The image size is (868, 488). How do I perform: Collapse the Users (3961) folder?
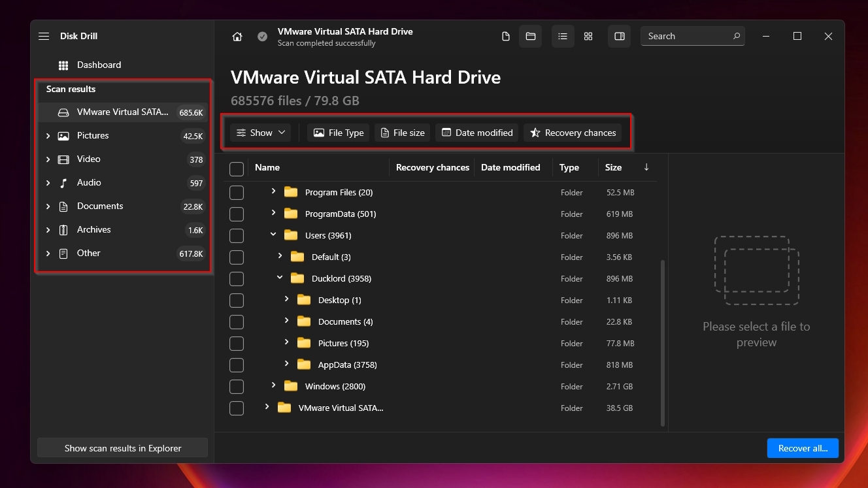[273, 235]
